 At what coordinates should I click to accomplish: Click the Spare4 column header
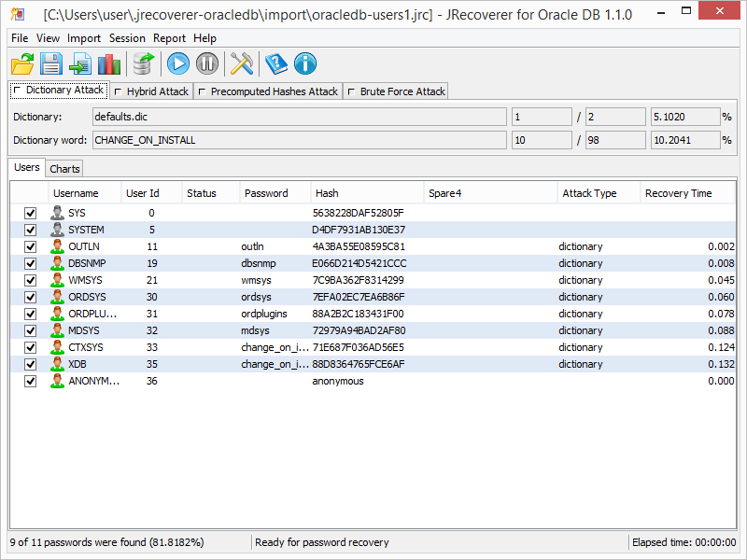[x=489, y=193]
